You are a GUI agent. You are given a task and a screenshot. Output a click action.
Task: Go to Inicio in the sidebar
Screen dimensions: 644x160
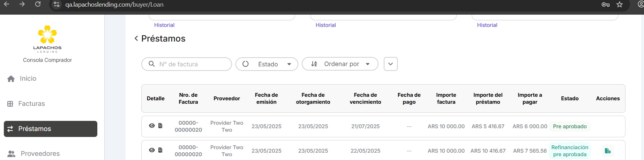(28, 79)
